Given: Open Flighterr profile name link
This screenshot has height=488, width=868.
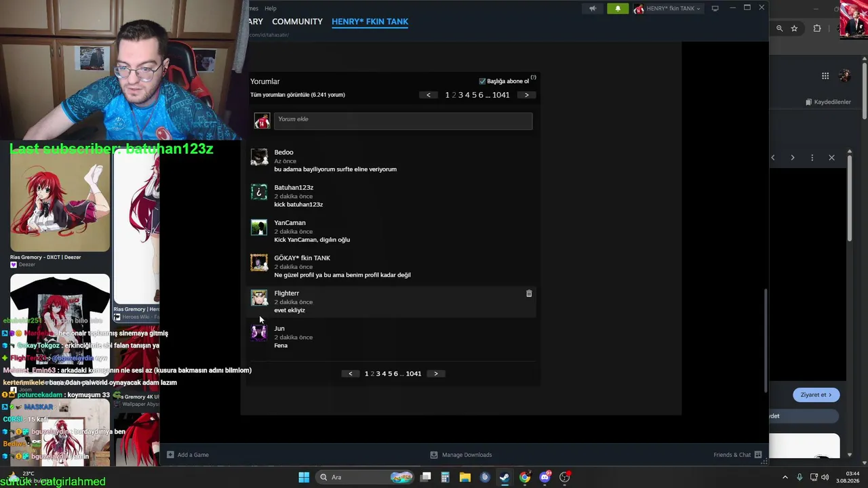Looking at the screenshot, I should [286, 293].
